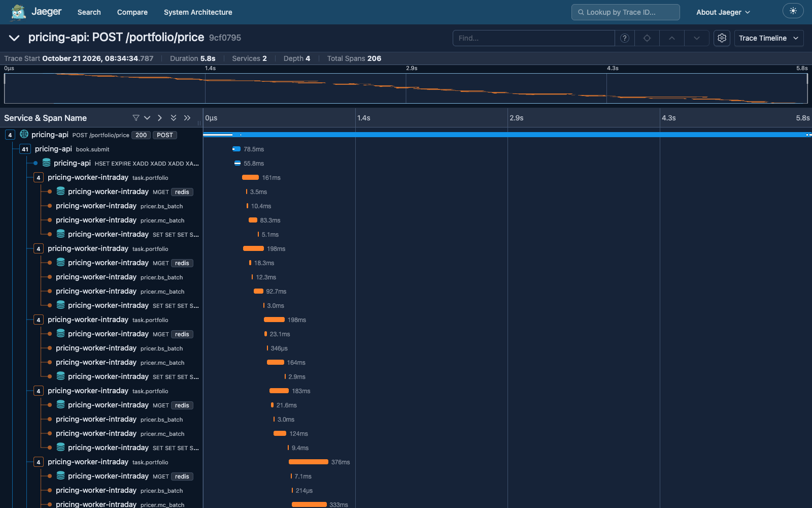Click the 5.1ms SET SET SET span label
Image resolution: width=812 pixels, height=508 pixels.
point(176,235)
